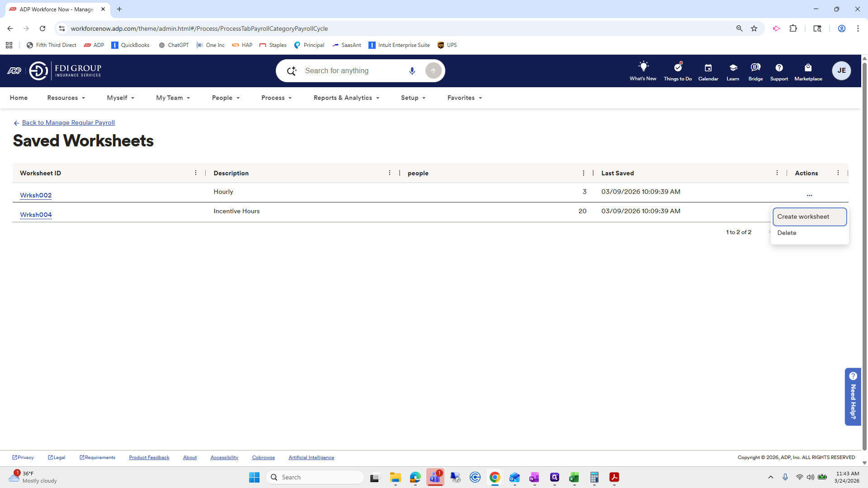Open the Need Help side panel

853,397
